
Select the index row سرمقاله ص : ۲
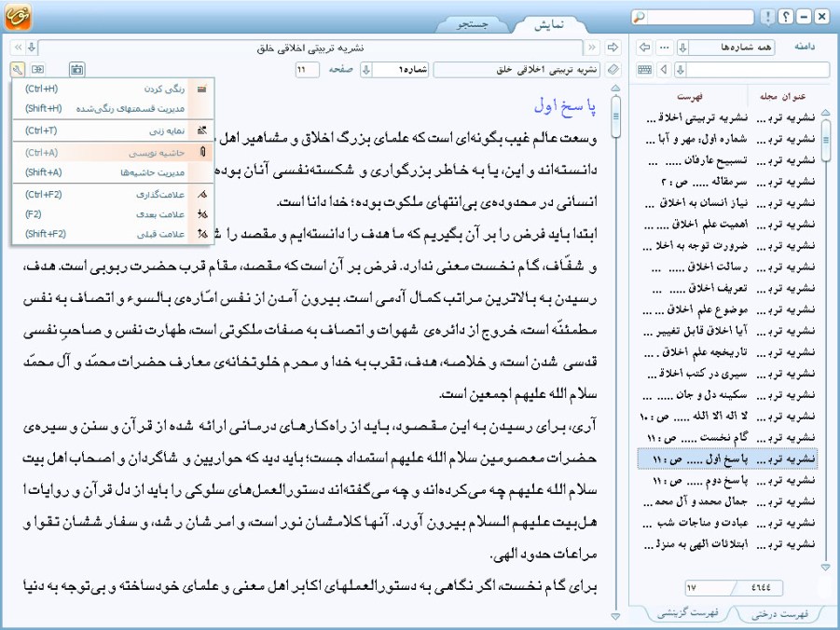pyautogui.click(x=727, y=182)
